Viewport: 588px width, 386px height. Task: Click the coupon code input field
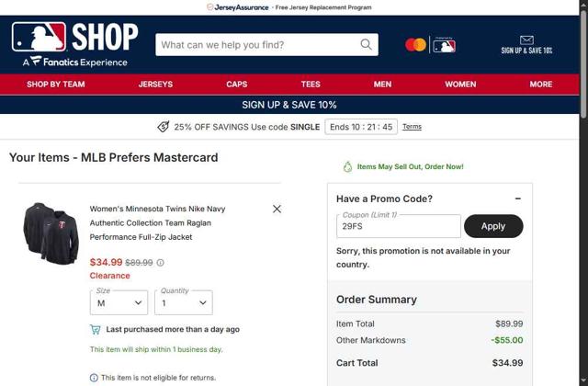[399, 226]
